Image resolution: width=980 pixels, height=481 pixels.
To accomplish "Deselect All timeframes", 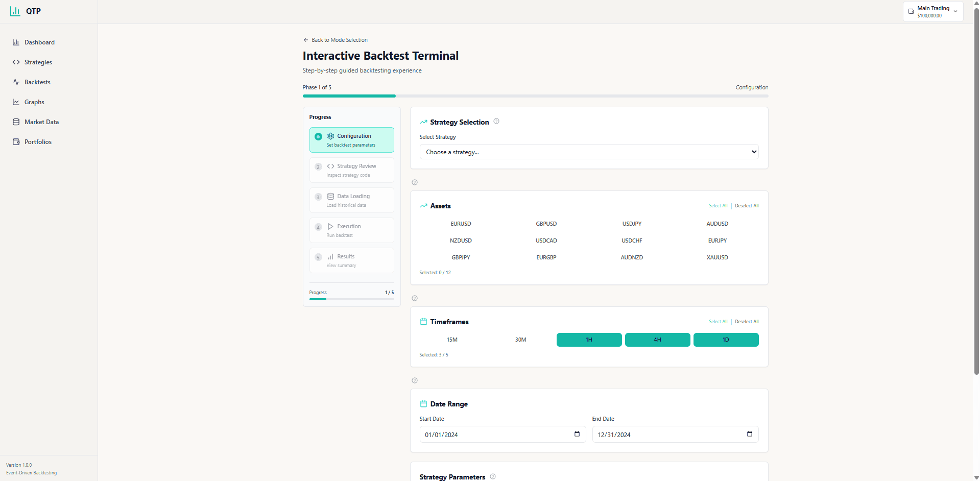I will [747, 322].
